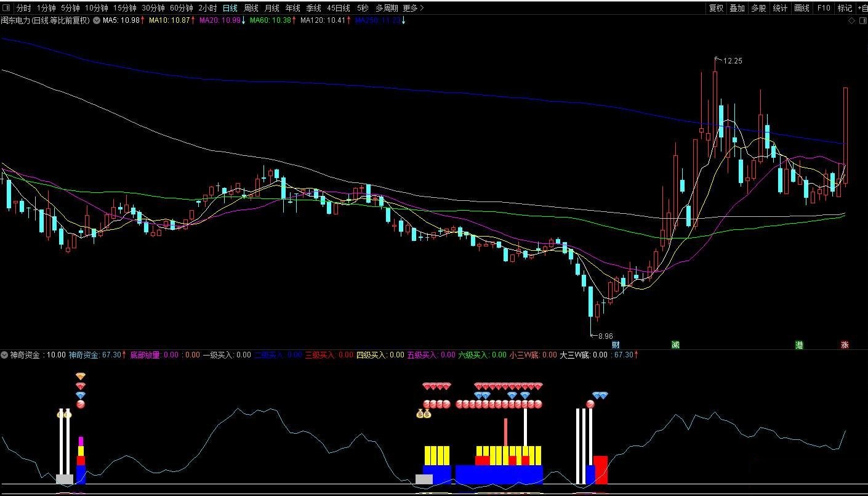Screen dimensions: 868x496
Task: Switch to 月线 monthly chart
Action: tap(271, 8)
